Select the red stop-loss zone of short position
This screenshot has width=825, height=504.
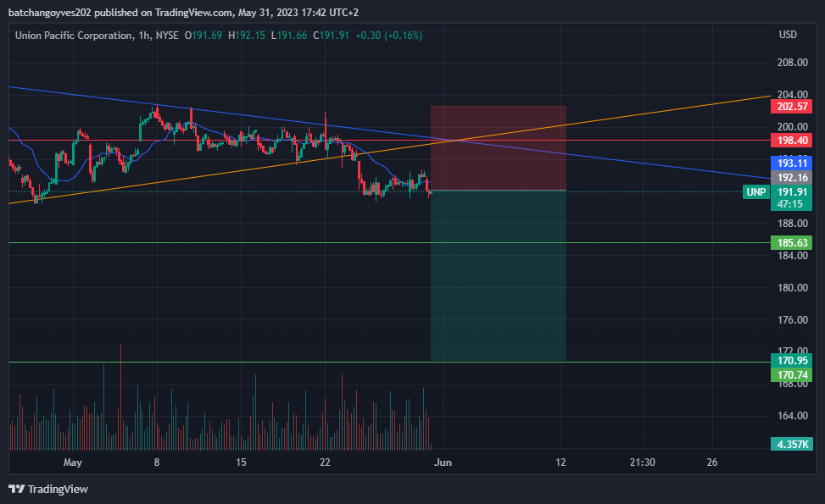coord(499,147)
